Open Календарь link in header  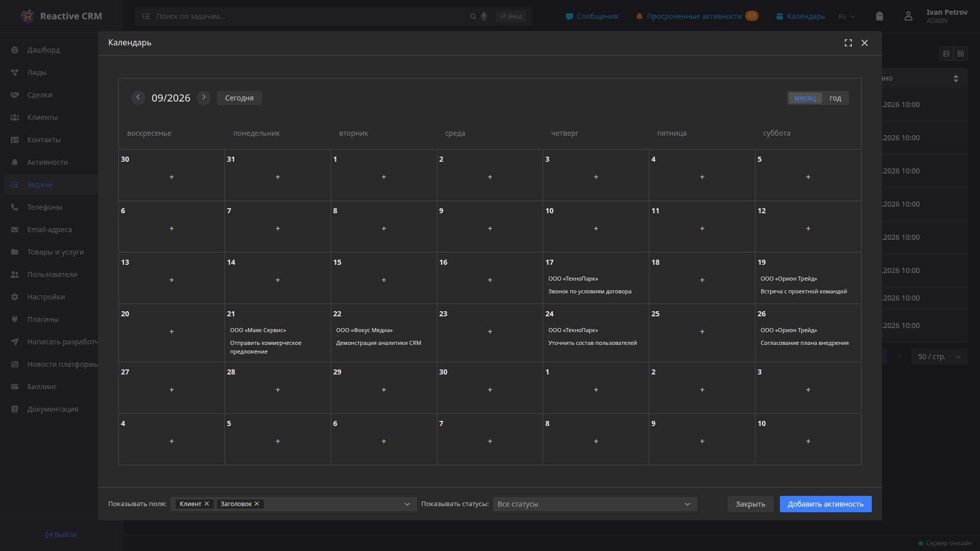coord(800,16)
